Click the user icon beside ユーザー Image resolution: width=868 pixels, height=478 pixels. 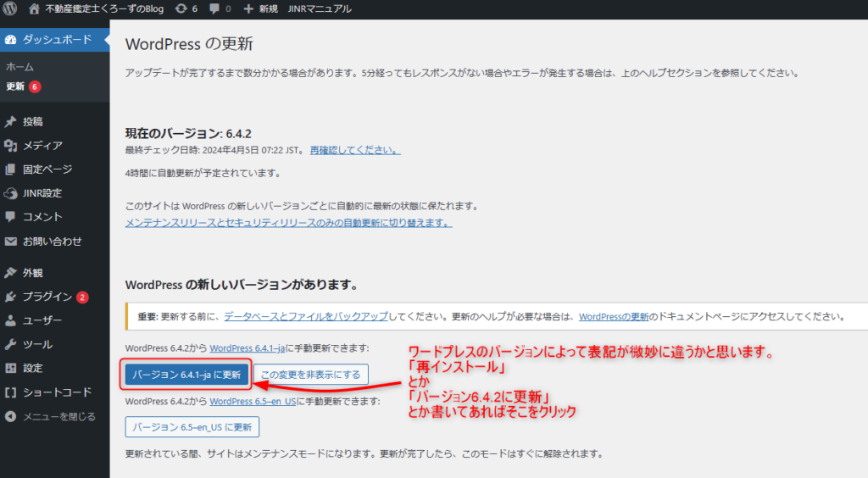(x=10, y=320)
